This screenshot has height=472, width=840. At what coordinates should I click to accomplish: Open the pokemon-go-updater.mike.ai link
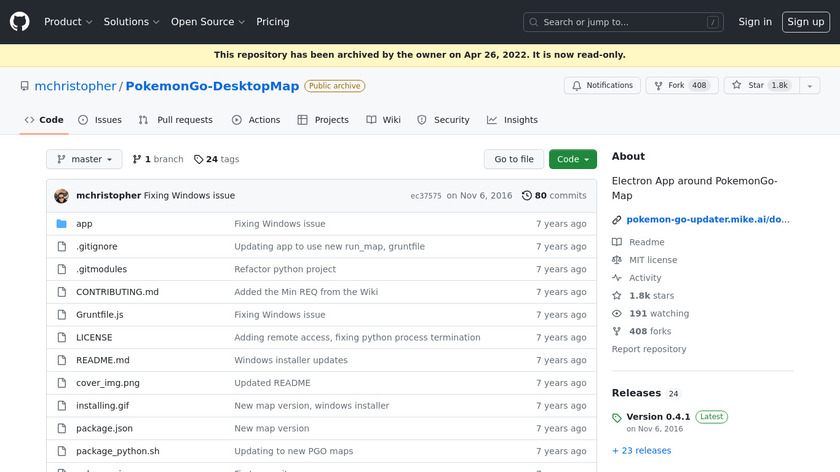[x=708, y=219]
